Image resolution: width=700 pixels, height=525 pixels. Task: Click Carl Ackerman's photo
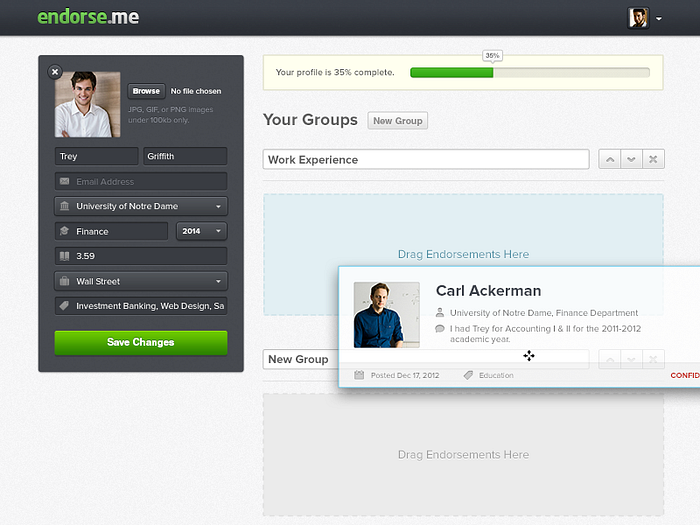tap(387, 315)
